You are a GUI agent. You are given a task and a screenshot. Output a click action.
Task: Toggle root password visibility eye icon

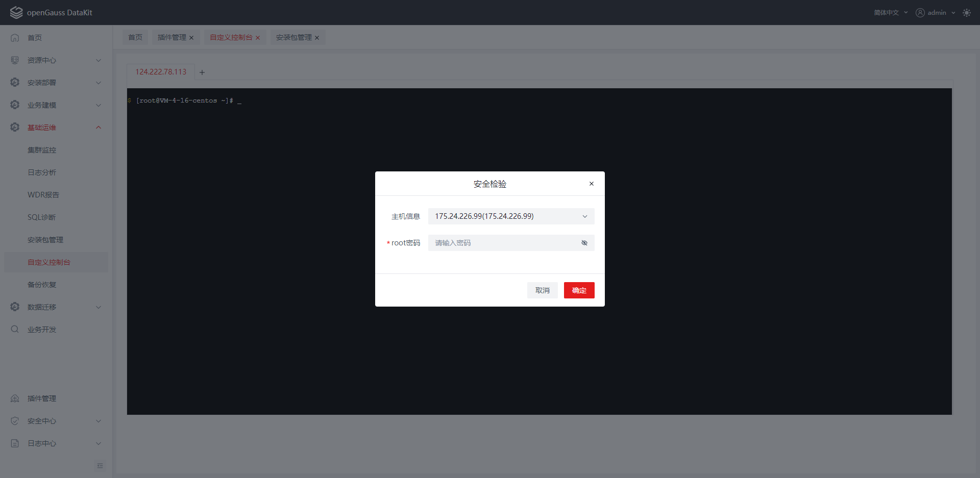tap(584, 243)
